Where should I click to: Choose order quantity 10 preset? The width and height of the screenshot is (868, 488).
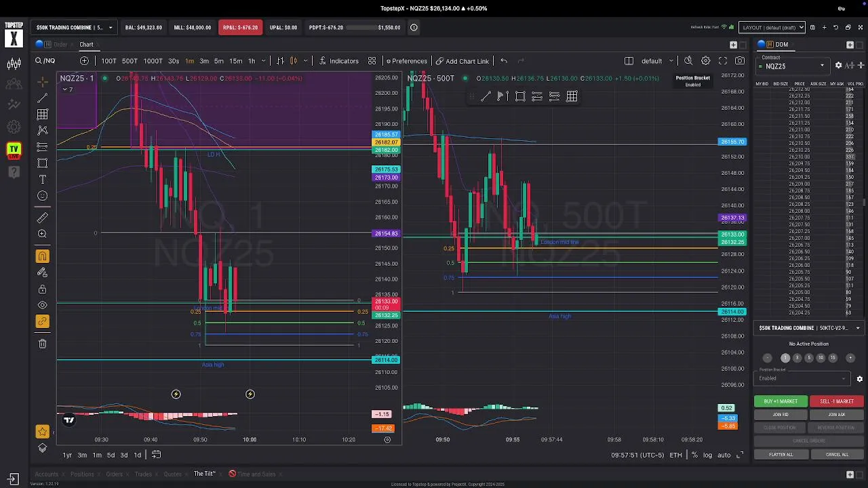click(x=821, y=358)
